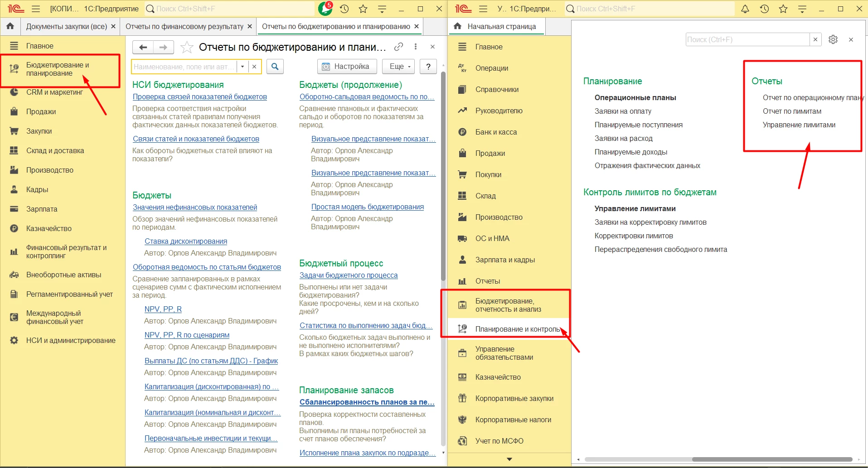This screenshot has width=868, height=468.
Task: Open history icon in left window title bar
Action: [x=344, y=9]
